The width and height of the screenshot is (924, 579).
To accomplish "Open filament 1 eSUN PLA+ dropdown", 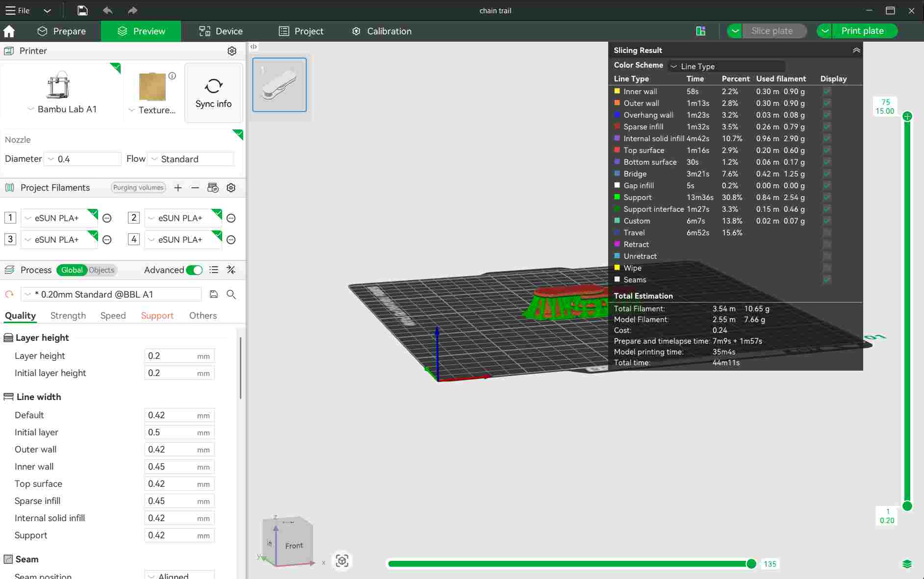I will point(59,218).
